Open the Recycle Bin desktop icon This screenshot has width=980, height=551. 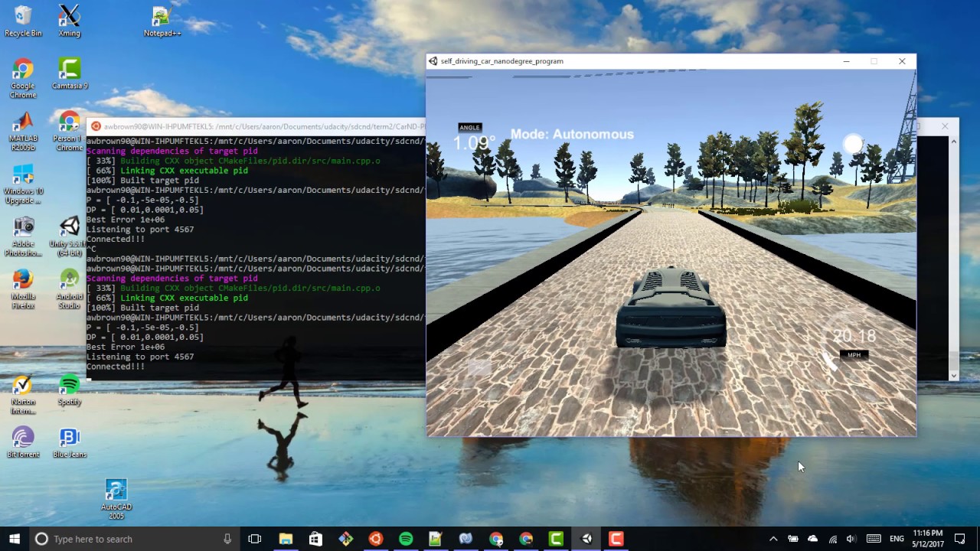pyautogui.click(x=23, y=21)
